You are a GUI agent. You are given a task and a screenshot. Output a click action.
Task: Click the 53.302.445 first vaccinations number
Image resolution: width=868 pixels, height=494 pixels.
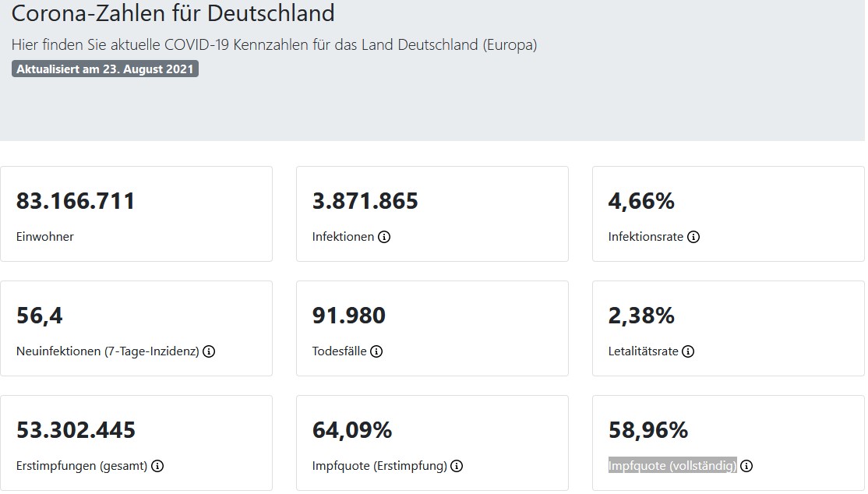click(76, 430)
